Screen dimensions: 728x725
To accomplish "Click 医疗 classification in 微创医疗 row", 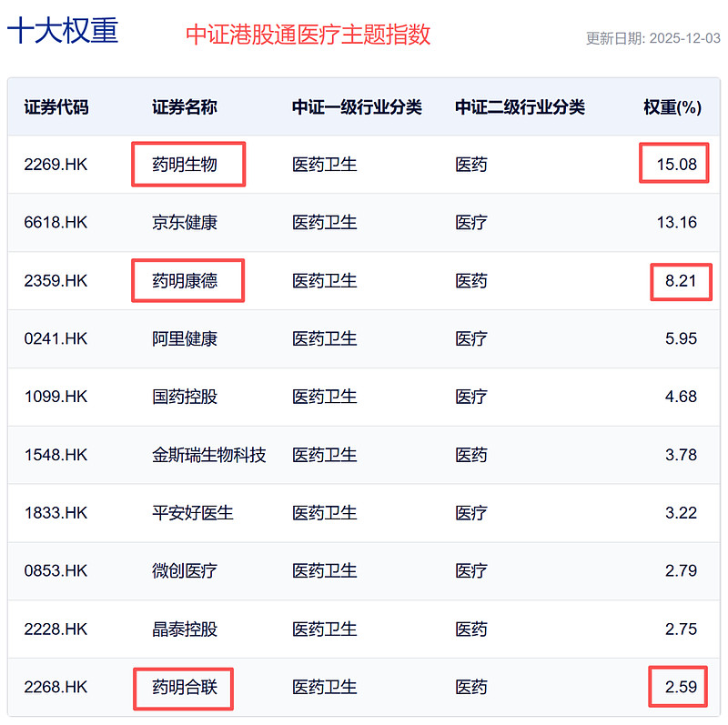I will click(470, 570).
